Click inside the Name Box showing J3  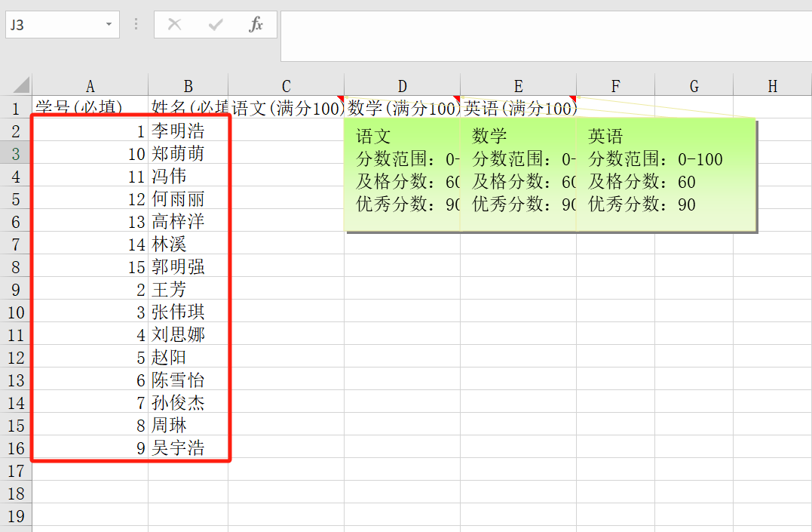(53, 25)
